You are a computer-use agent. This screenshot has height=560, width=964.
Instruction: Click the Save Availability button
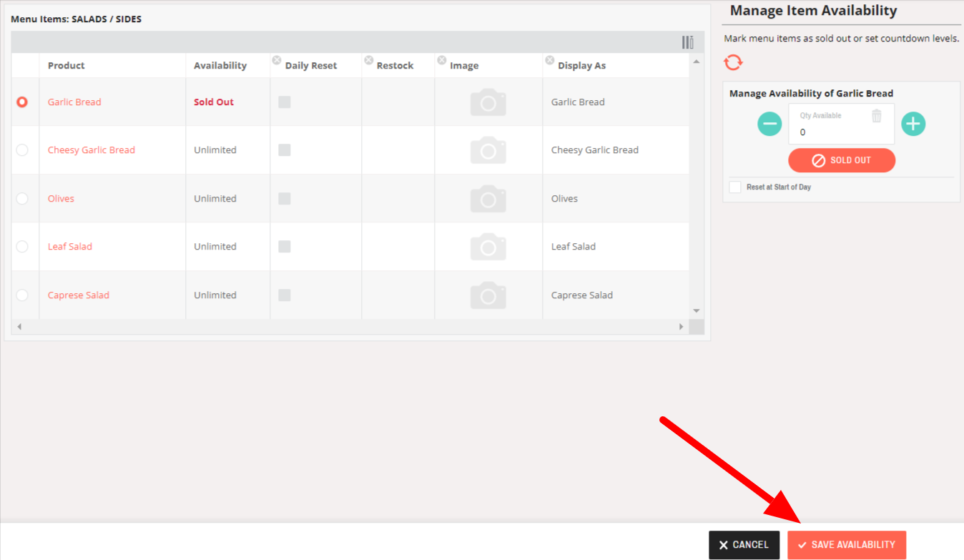coord(847,545)
